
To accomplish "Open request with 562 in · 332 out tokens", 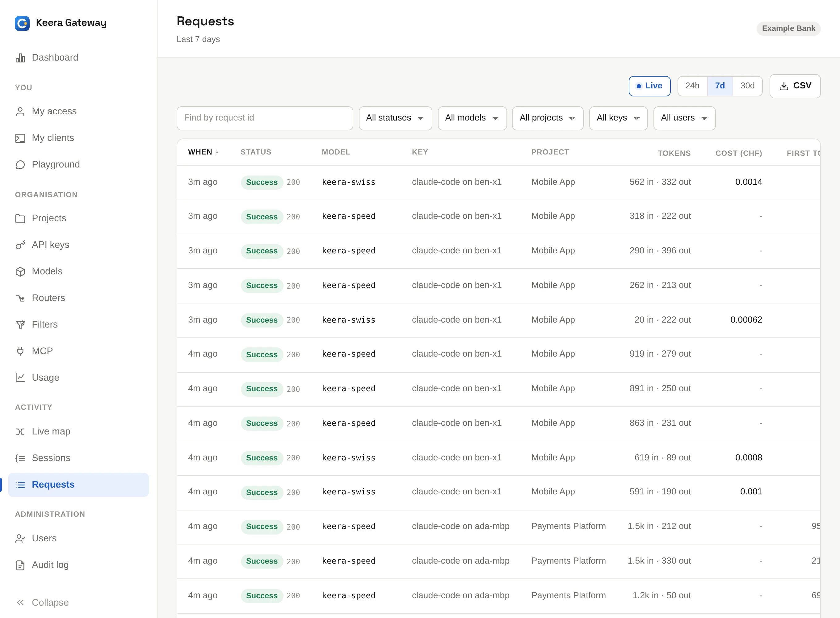I will point(498,182).
